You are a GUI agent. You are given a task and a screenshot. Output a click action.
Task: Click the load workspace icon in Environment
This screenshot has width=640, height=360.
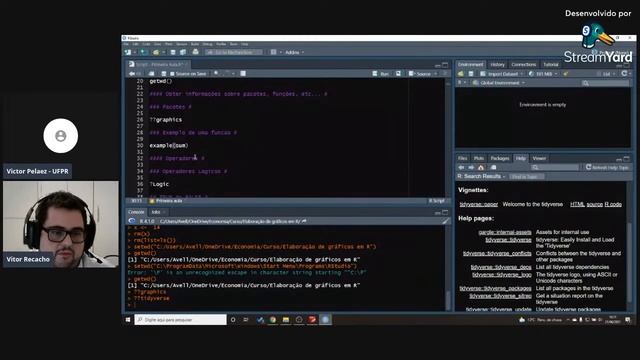point(461,74)
